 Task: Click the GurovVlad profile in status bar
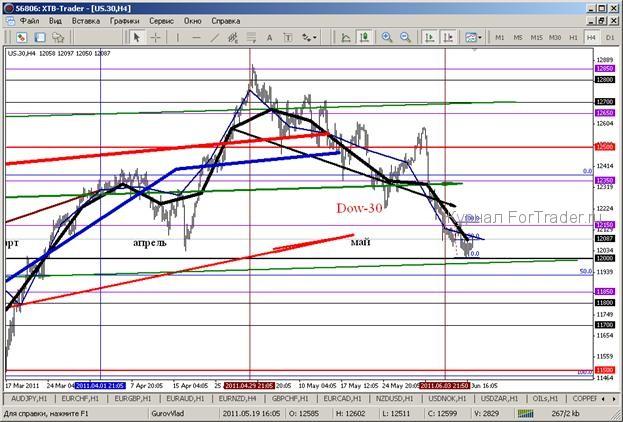click(x=168, y=414)
